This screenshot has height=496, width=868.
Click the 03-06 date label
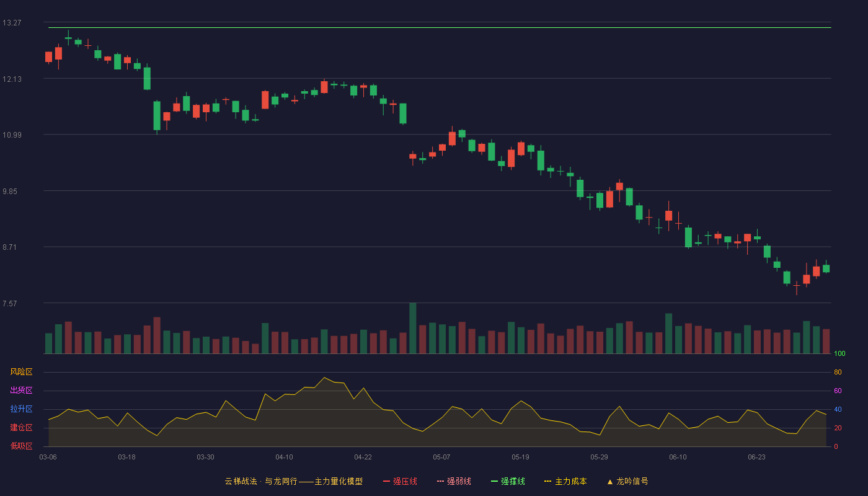48,457
